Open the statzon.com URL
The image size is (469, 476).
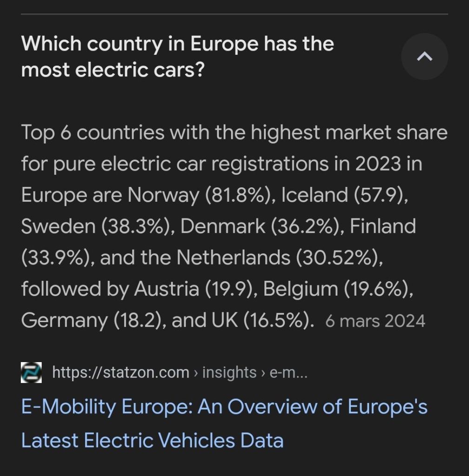(x=121, y=372)
